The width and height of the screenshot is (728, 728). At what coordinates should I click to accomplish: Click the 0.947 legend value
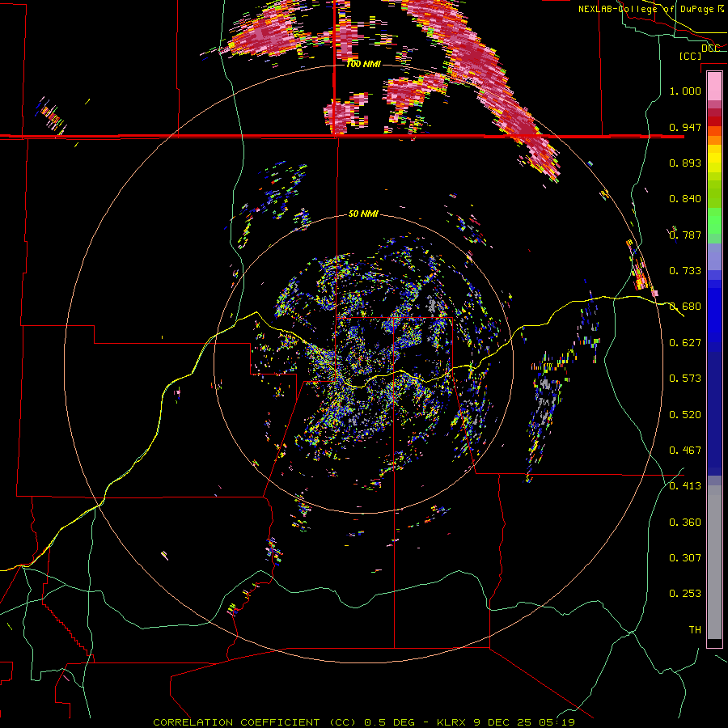[x=685, y=127]
